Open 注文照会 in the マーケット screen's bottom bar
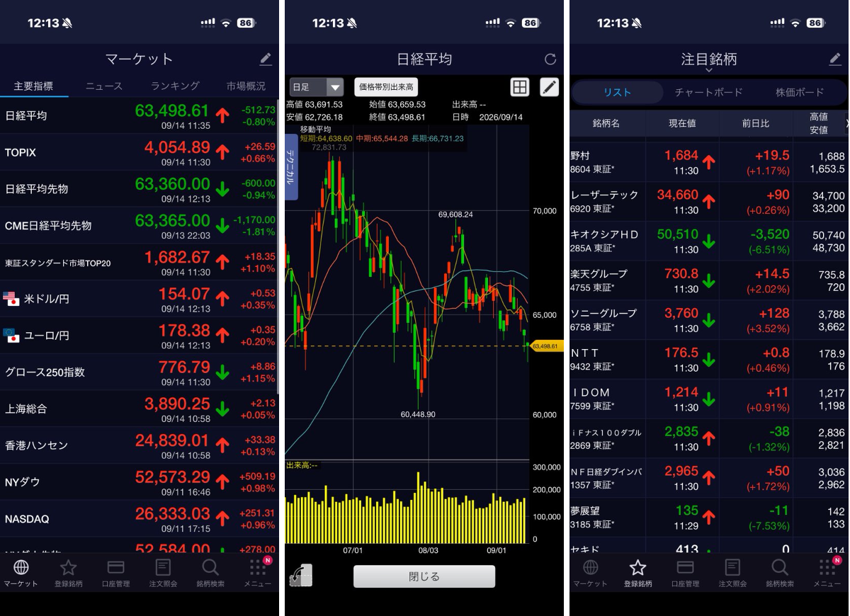 [x=163, y=573]
